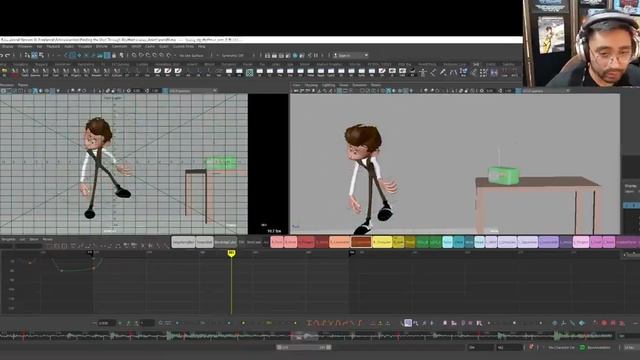
Task: Open the Graph Editor List menu
Action: 22,239
